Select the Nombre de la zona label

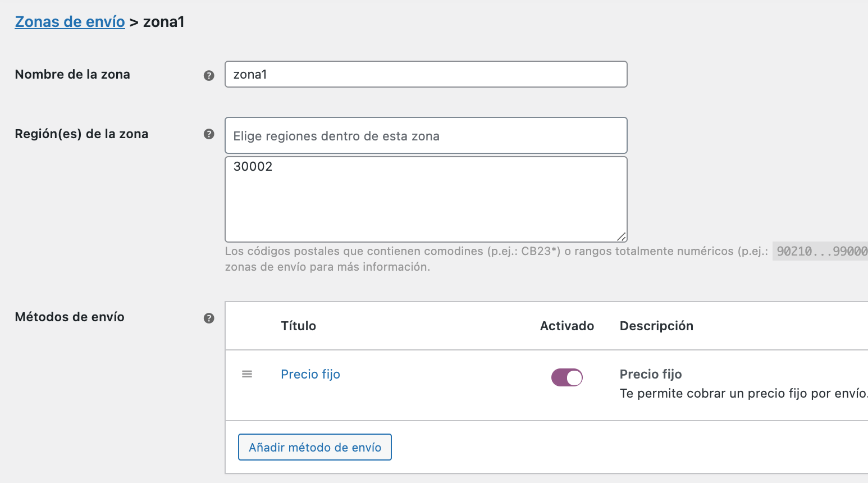point(72,74)
